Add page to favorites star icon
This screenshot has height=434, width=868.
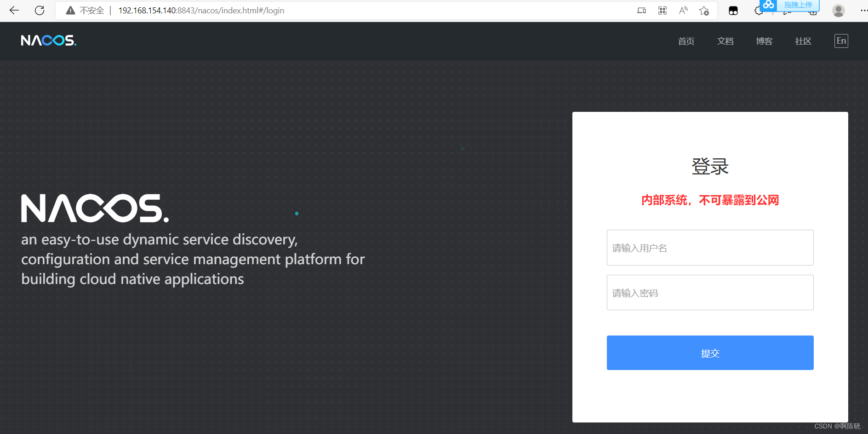coord(704,11)
